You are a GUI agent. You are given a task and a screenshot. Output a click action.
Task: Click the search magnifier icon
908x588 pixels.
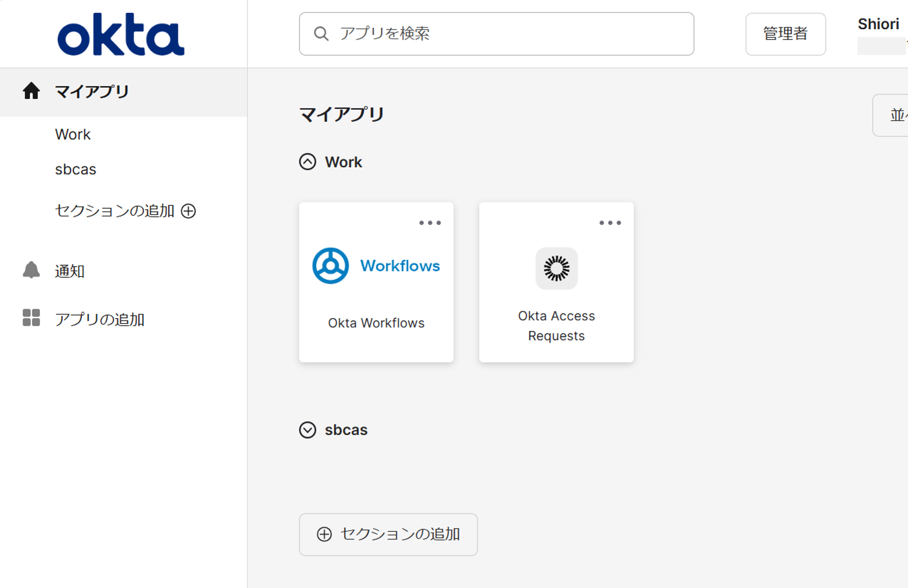pyautogui.click(x=321, y=33)
